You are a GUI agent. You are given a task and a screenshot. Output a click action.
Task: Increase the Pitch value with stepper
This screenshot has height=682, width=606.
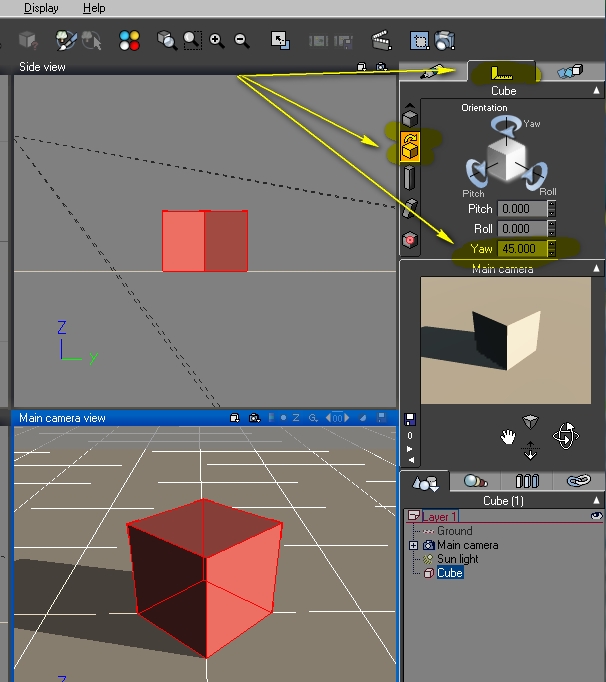[552, 205]
